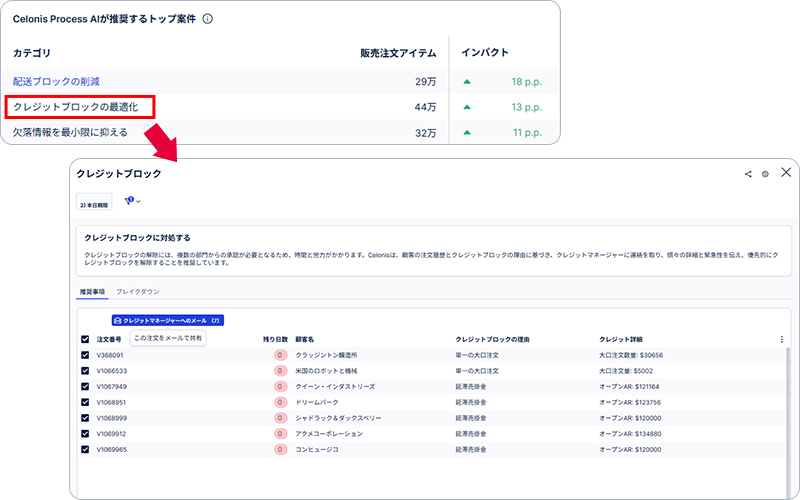Expand the filter dropdown chevron
This screenshot has height=500, width=800.
point(139,202)
